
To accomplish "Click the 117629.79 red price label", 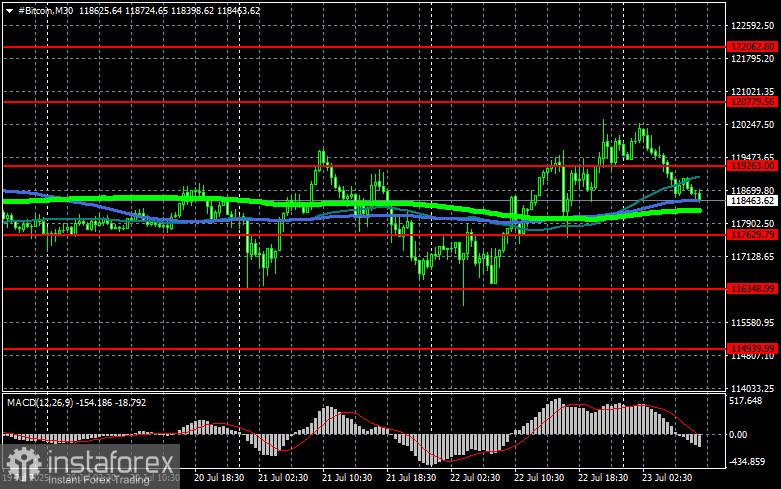I will click(752, 235).
